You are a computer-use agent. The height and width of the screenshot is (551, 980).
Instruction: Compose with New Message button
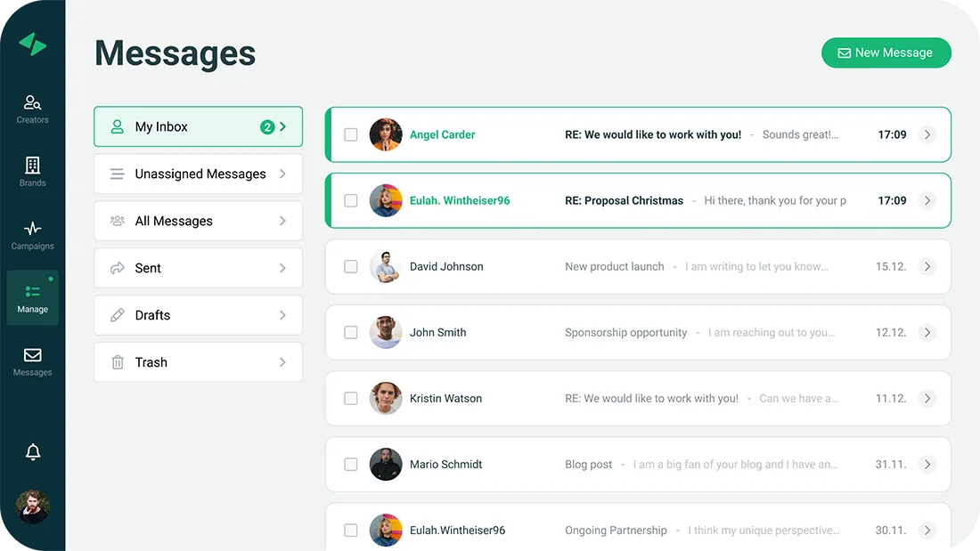pyautogui.click(x=886, y=53)
